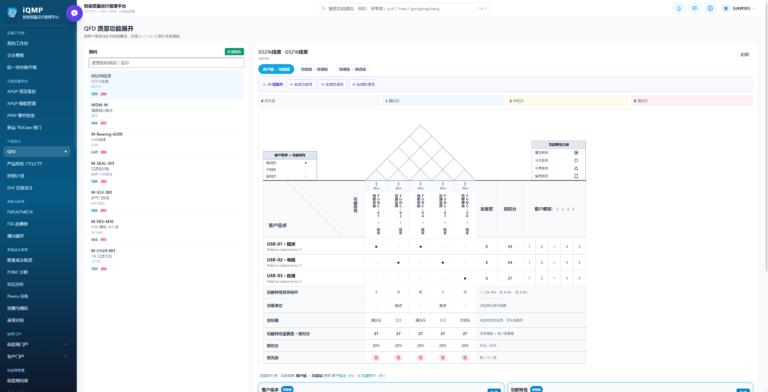The height and width of the screenshot is (392, 768).
Task: Open FMEA/FMECA in the sidebar
Action: (37, 212)
